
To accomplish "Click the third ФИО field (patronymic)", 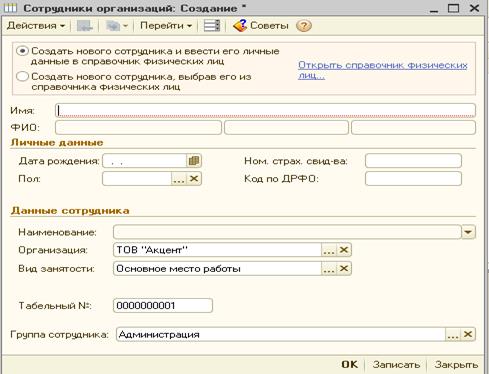I will coord(413,128).
